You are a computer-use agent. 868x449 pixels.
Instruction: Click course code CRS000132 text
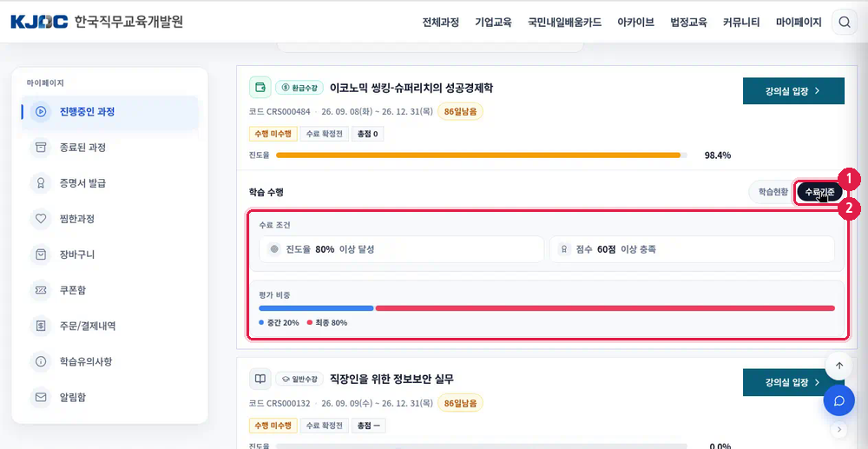click(290, 403)
